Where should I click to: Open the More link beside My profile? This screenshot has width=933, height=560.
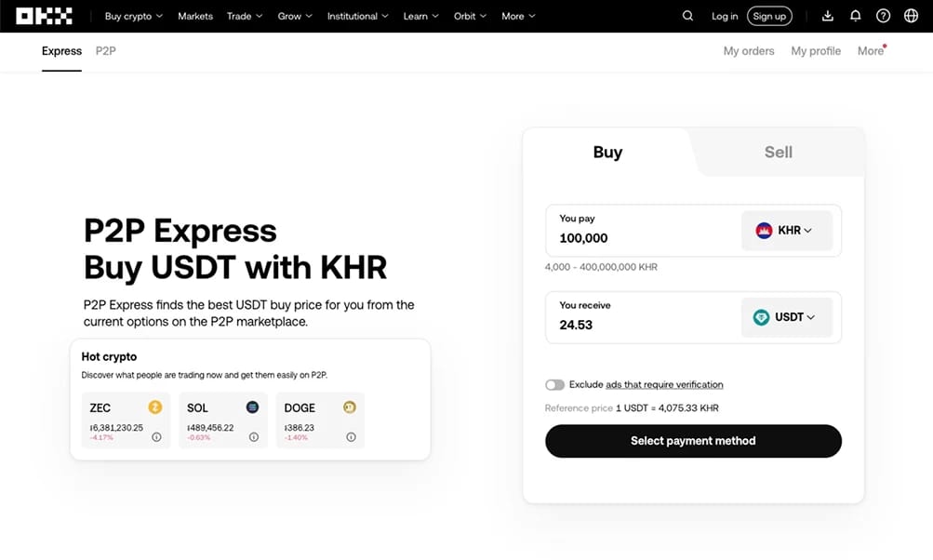click(871, 51)
